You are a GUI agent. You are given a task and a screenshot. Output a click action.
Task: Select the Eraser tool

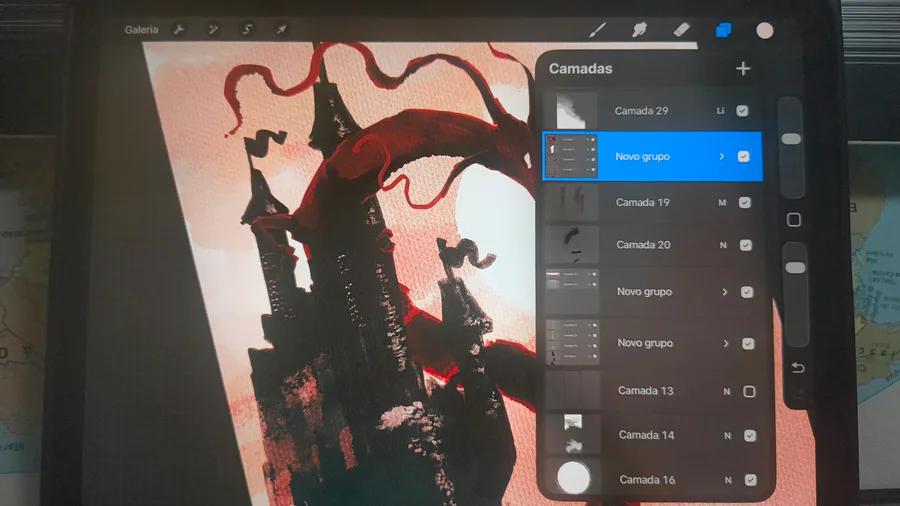[681, 30]
